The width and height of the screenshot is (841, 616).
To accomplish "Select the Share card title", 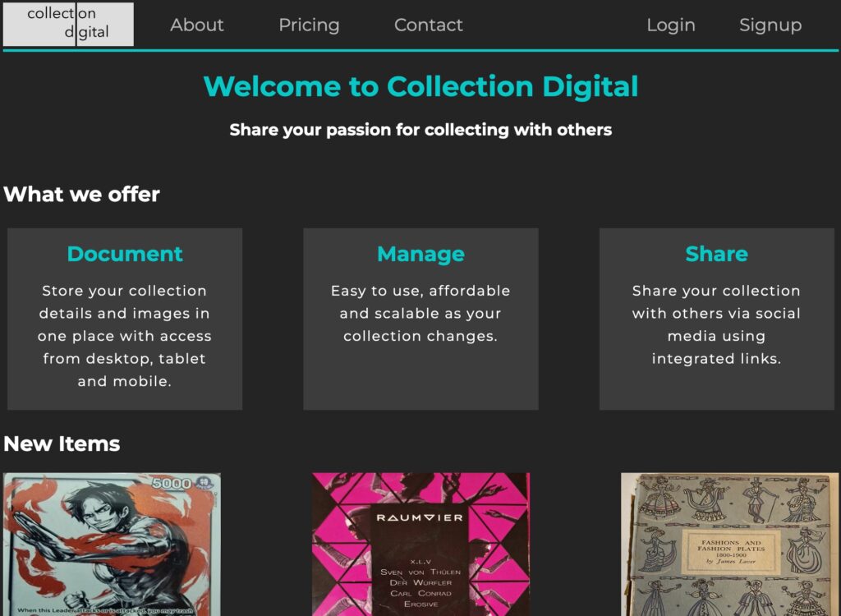I will [x=716, y=254].
